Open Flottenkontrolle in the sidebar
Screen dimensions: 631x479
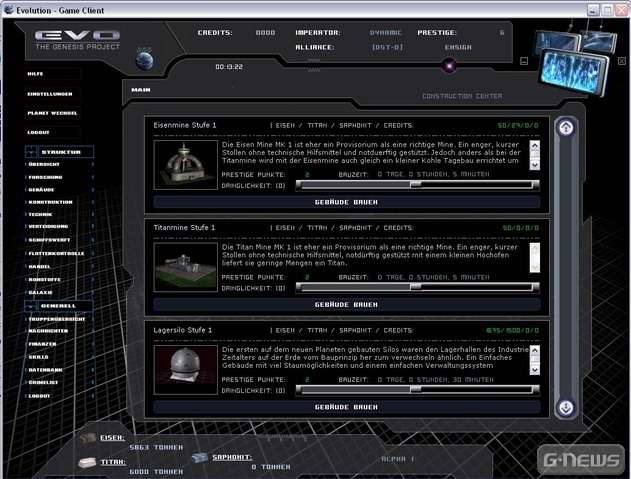[x=56, y=254]
